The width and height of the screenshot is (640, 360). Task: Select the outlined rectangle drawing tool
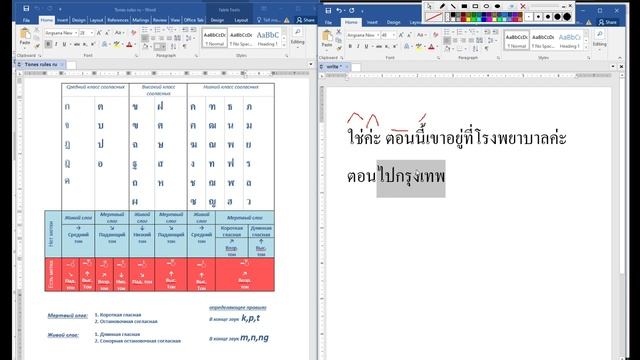click(475, 6)
